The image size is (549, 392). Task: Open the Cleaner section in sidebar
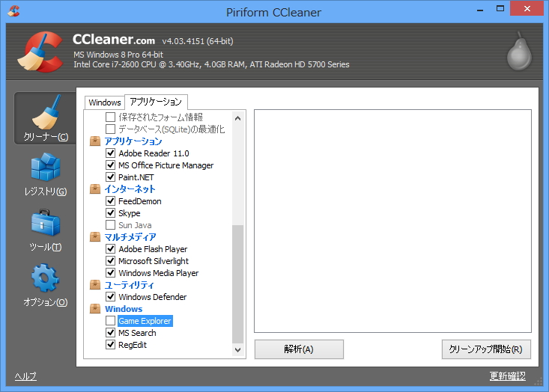point(46,118)
